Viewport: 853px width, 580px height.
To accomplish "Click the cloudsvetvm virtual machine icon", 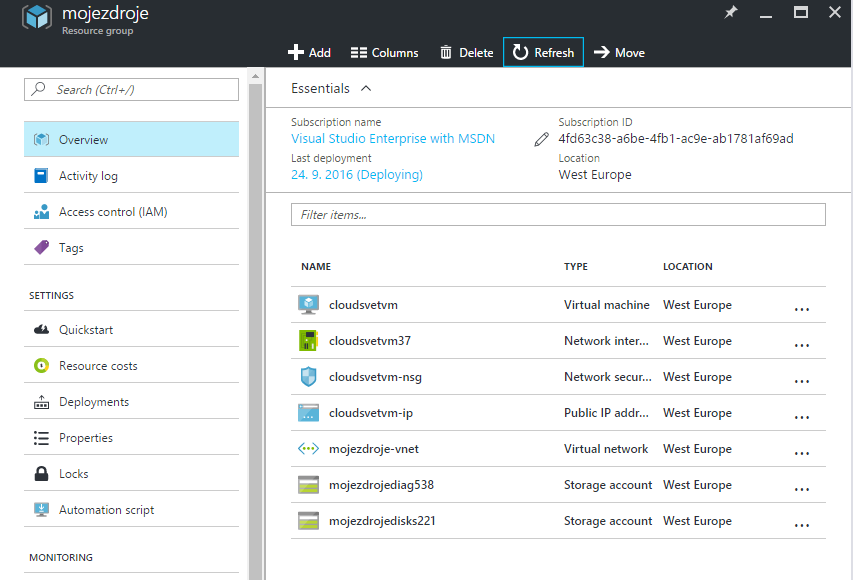I will pyautogui.click(x=308, y=305).
